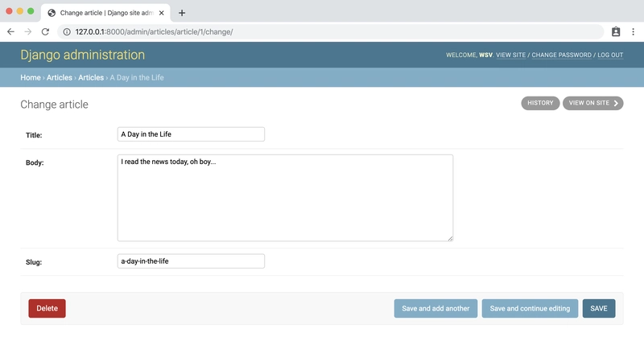Follow the VIEW SITE link
This screenshot has height=341, width=644.
510,55
